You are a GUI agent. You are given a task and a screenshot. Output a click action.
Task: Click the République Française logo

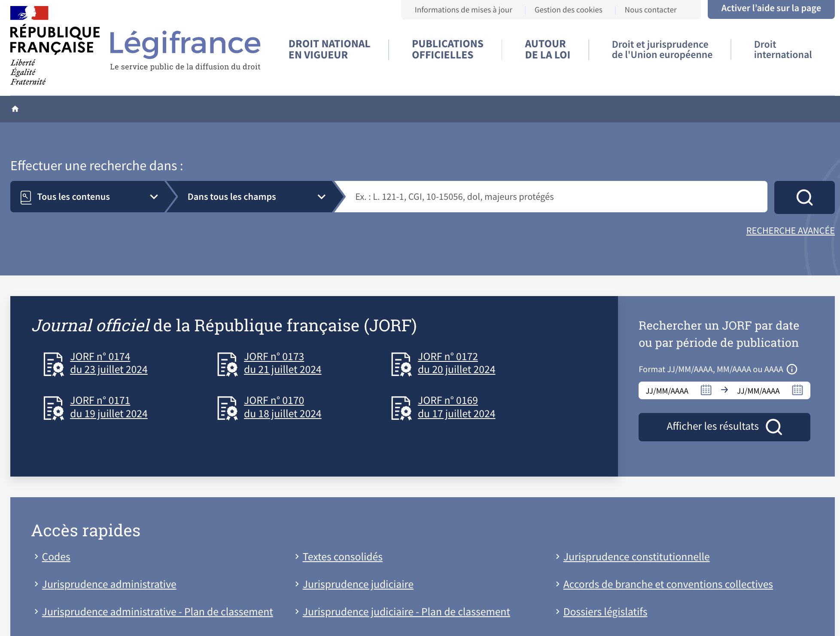pyautogui.click(x=55, y=46)
